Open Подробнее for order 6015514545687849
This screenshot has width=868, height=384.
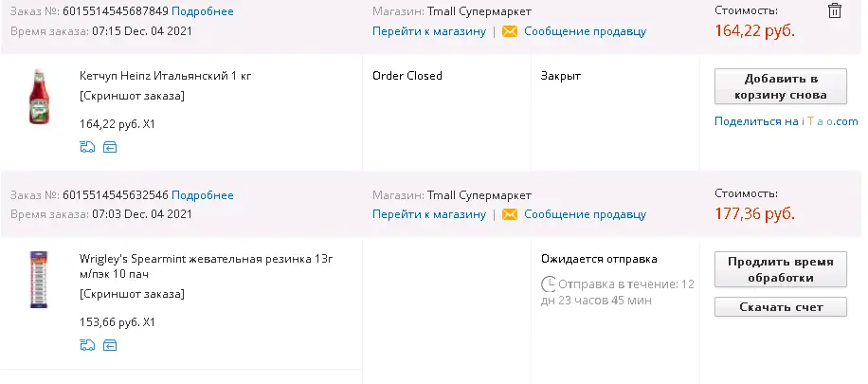click(203, 11)
